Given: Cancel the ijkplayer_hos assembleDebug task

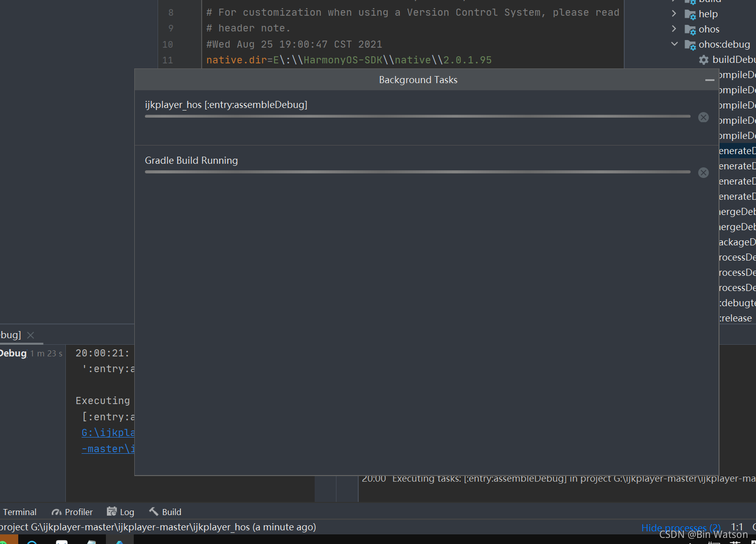Looking at the screenshot, I should [703, 117].
